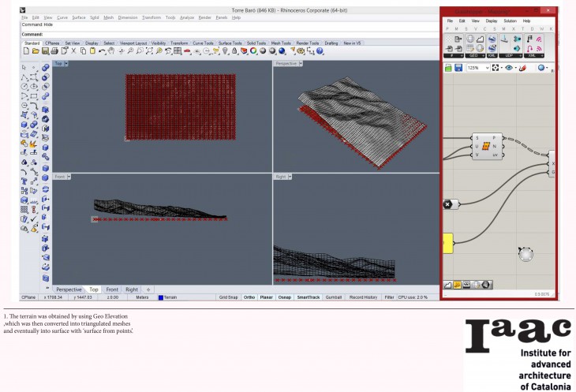This screenshot has width=576, height=392.
Task: Toggle Ortho mode in the status bar
Action: 249,297
